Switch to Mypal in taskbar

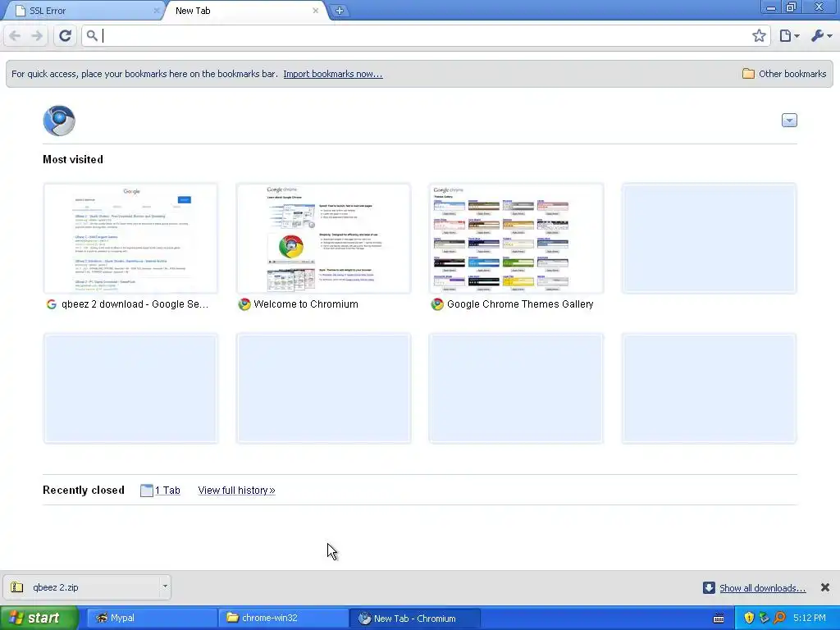pyautogui.click(x=152, y=618)
